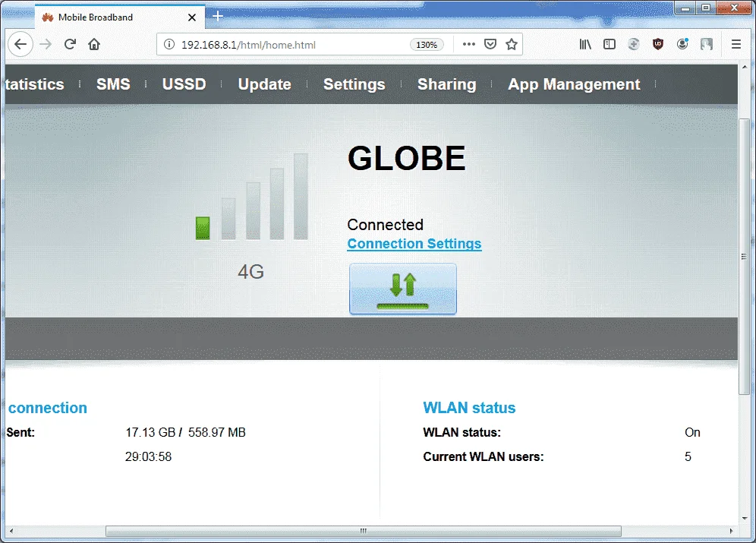The width and height of the screenshot is (756, 543).
Task: Minimize the Firefox window
Action: coord(685,8)
